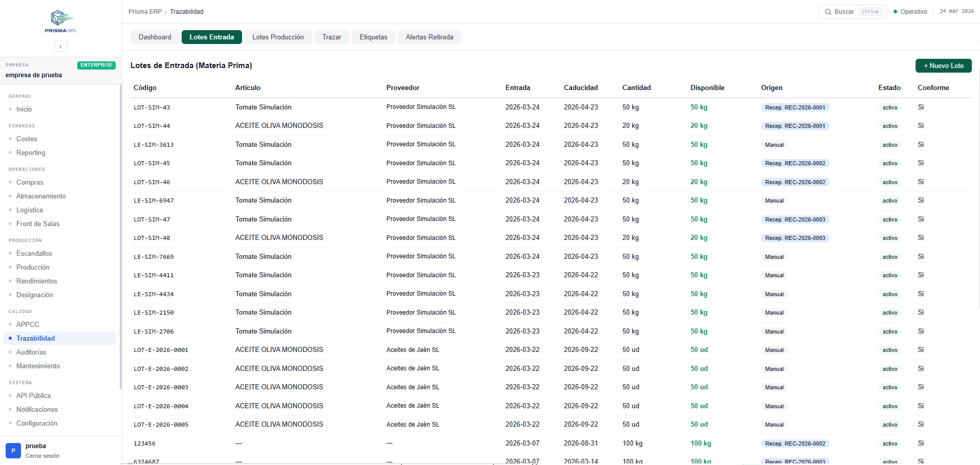Screen dimensions: 980x465
Task: Open APPCC in the sidebar
Action: pyautogui.click(x=28, y=324)
